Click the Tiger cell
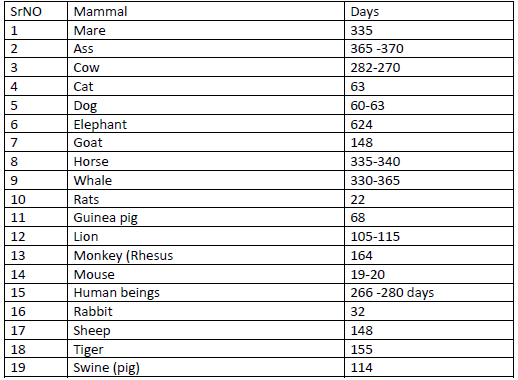 [x=206, y=349]
